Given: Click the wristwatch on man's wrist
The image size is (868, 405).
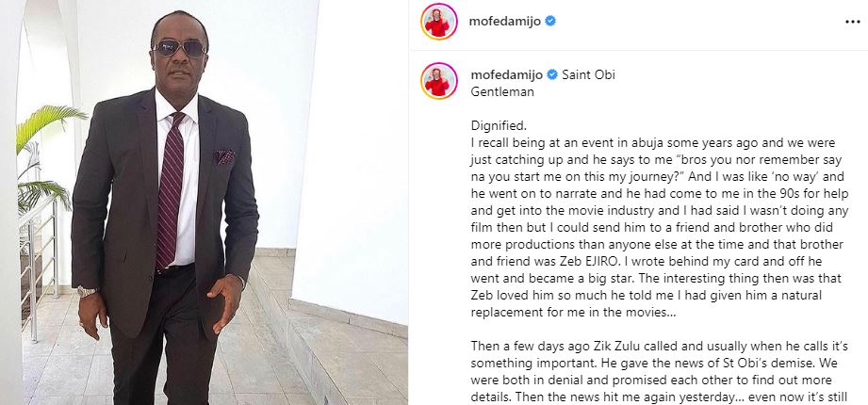Looking at the screenshot, I should pos(87,291).
